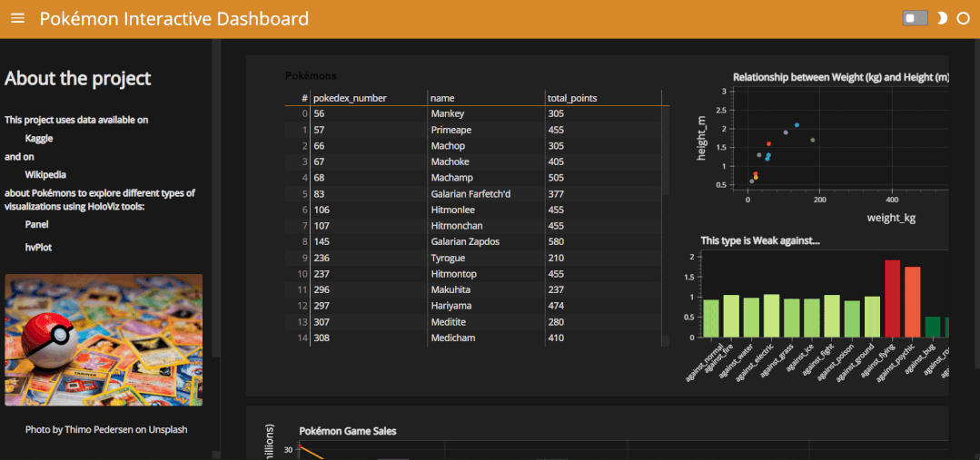Click total points value 580
The width and height of the screenshot is (980, 460).
[x=603, y=241]
